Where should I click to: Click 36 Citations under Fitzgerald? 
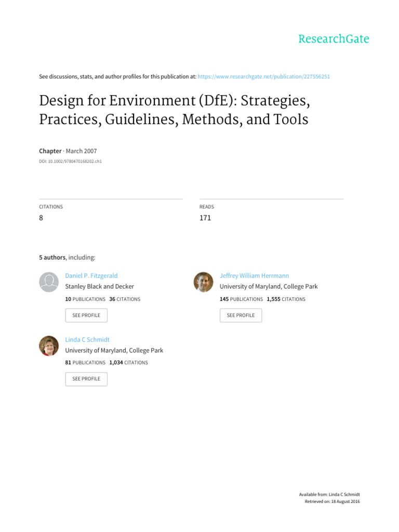tap(125, 299)
